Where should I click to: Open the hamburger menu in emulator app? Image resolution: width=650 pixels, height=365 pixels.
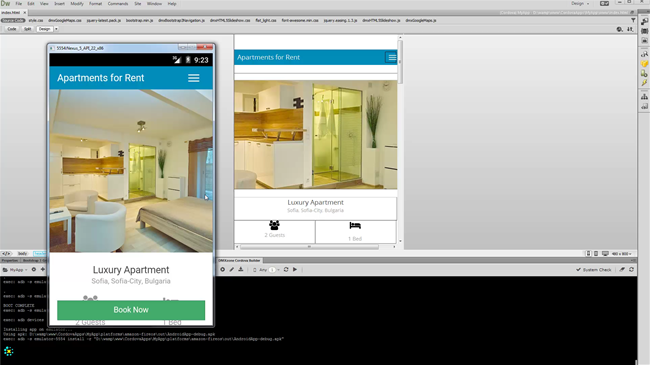point(194,78)
